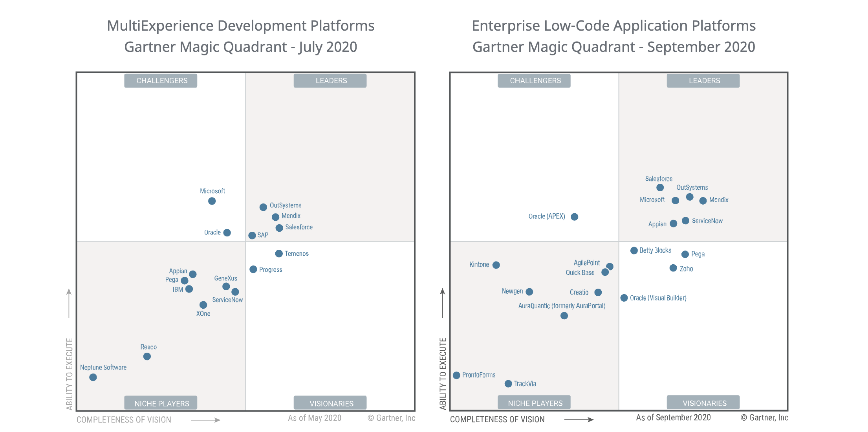868x432 pixels.
Task: Select the Oracle (Visual Builder) data point
Action: [624, 298]
